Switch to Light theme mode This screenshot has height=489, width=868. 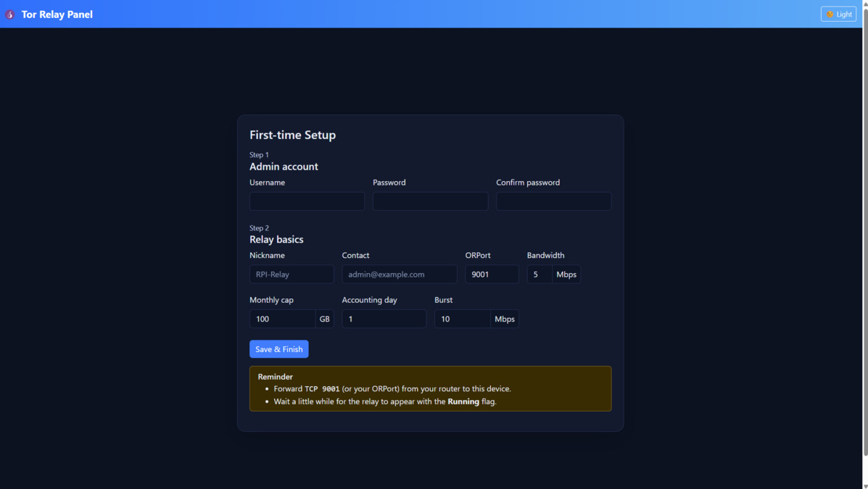tap(838, 14)
